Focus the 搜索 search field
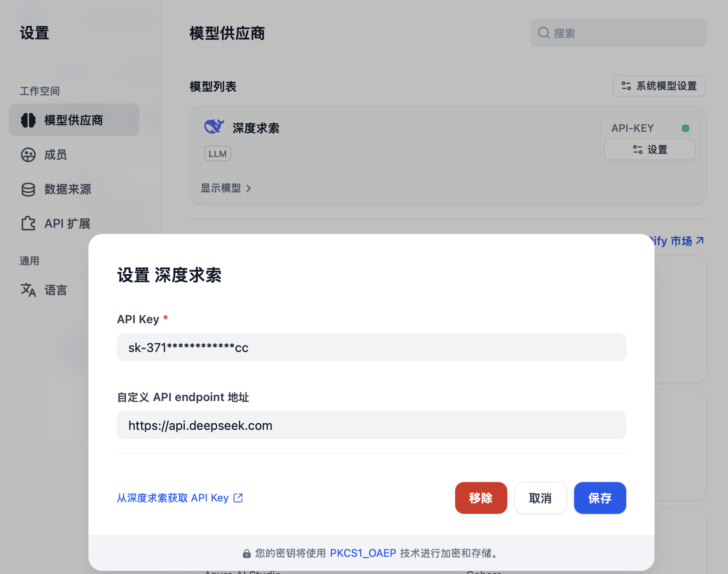 point(618,33)
